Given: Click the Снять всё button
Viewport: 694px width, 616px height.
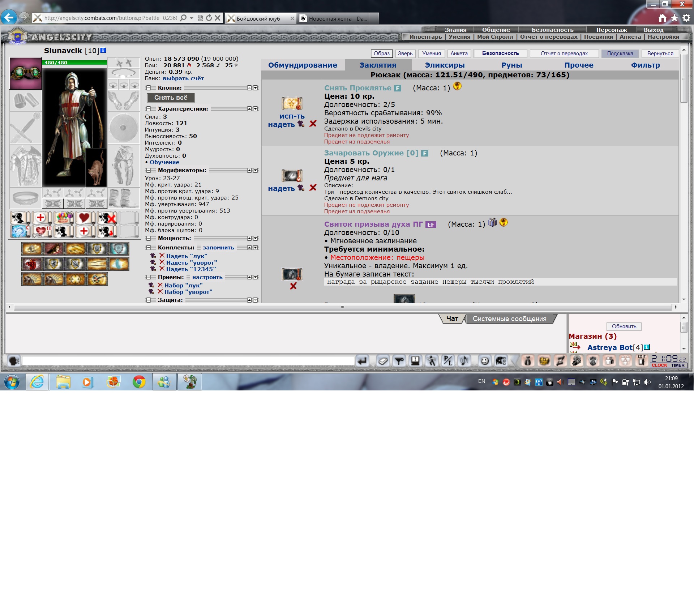Looking at the screenshot, I should [171, 98].
